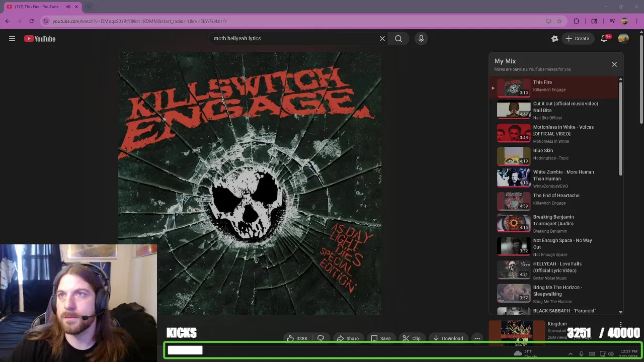Screen dimensions: 644x362
Task: Select the This Fire browser tab
Action: click(43, 7)
